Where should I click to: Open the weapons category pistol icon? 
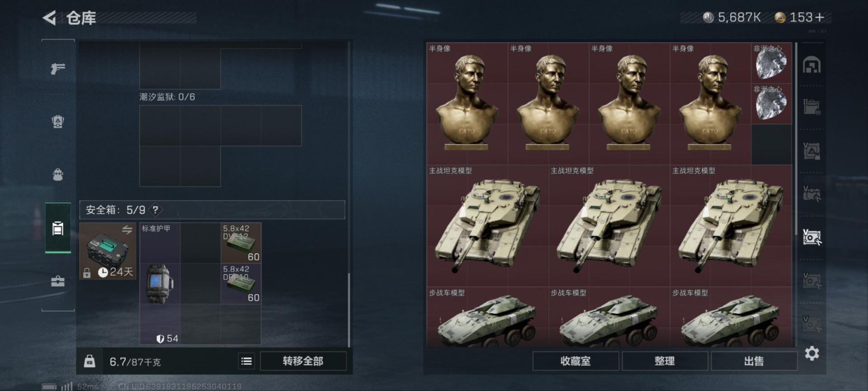[58, 68]
